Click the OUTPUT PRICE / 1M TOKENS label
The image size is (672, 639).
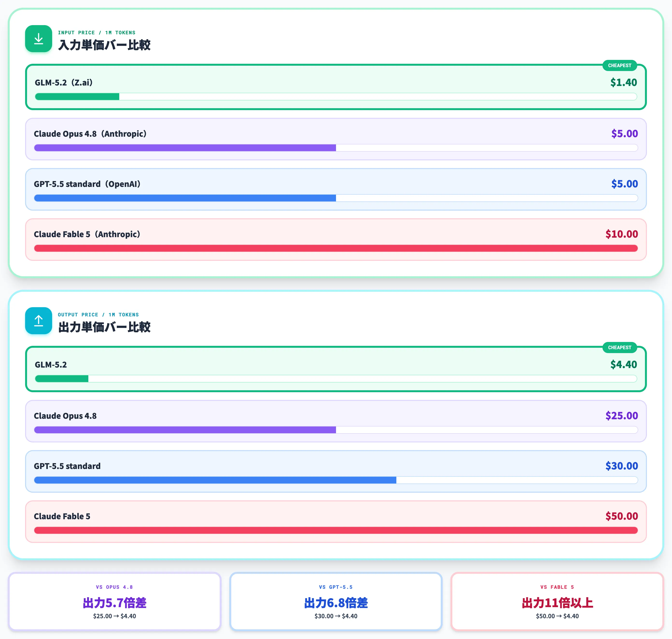[x=98, y=315]
